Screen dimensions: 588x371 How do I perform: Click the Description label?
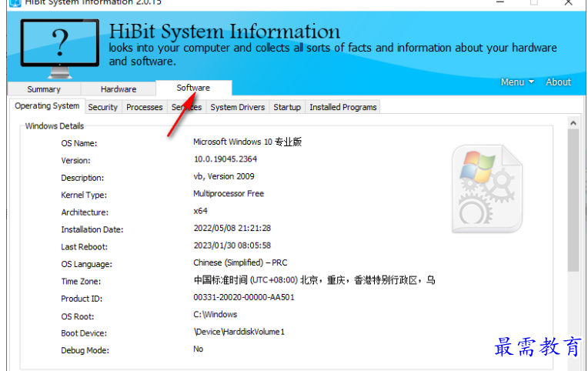point(82,178)
